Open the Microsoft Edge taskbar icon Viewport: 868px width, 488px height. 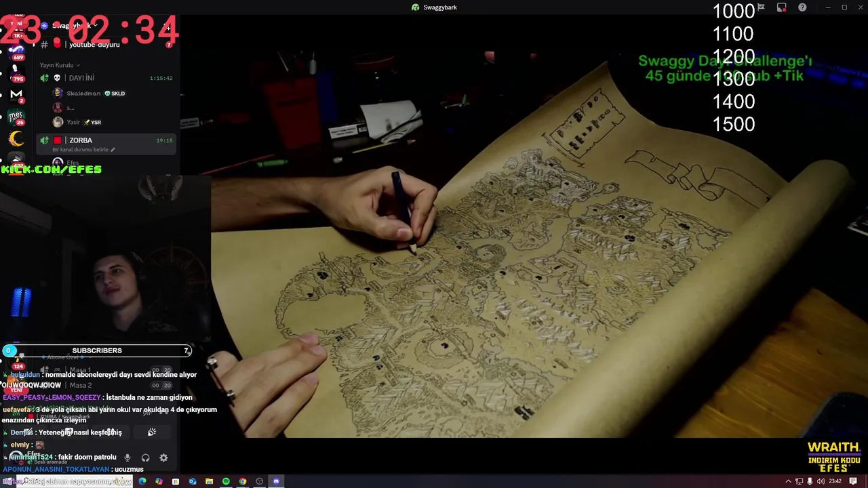[x=142, y=481]
